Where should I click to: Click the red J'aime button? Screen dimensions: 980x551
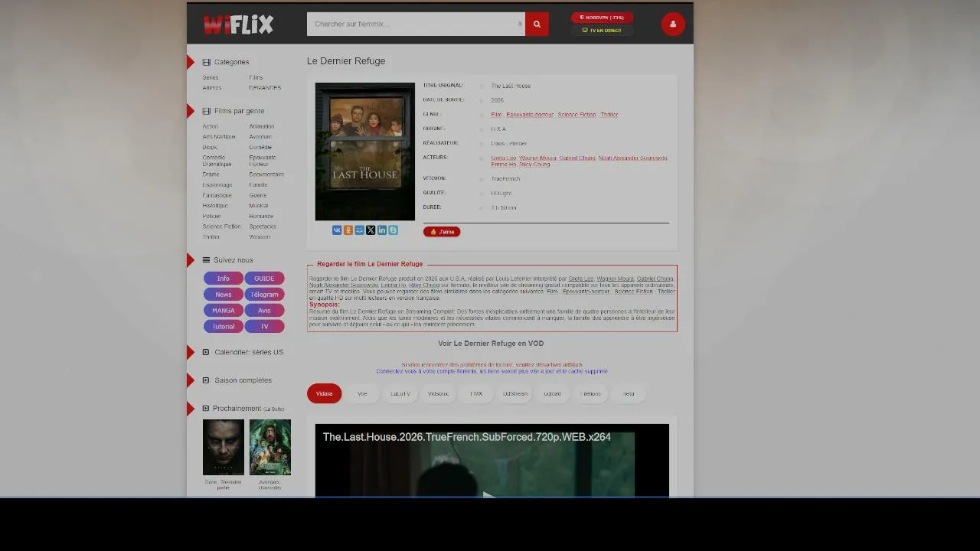[442, 232]
